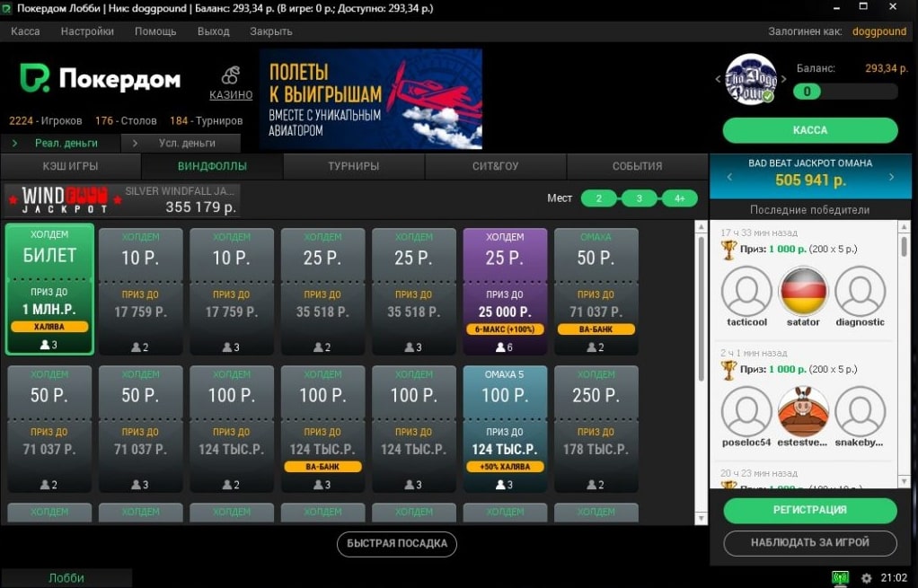Show previous jackpot in the Bad Beat banner
This screenshot has width=918, height=588.
pyautogui.click(x=729, y=177)
